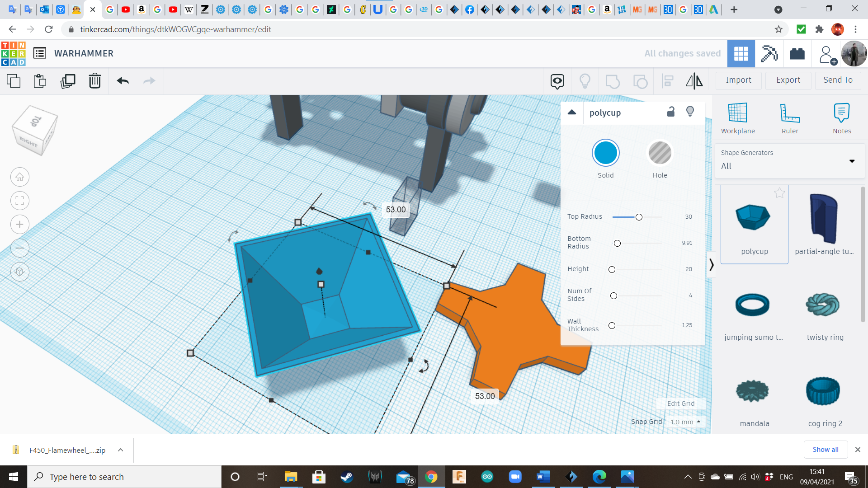The width and height of the screenshot is (868, 488).
Task: Click the Undo action icon
Action: tap(122, 80)
